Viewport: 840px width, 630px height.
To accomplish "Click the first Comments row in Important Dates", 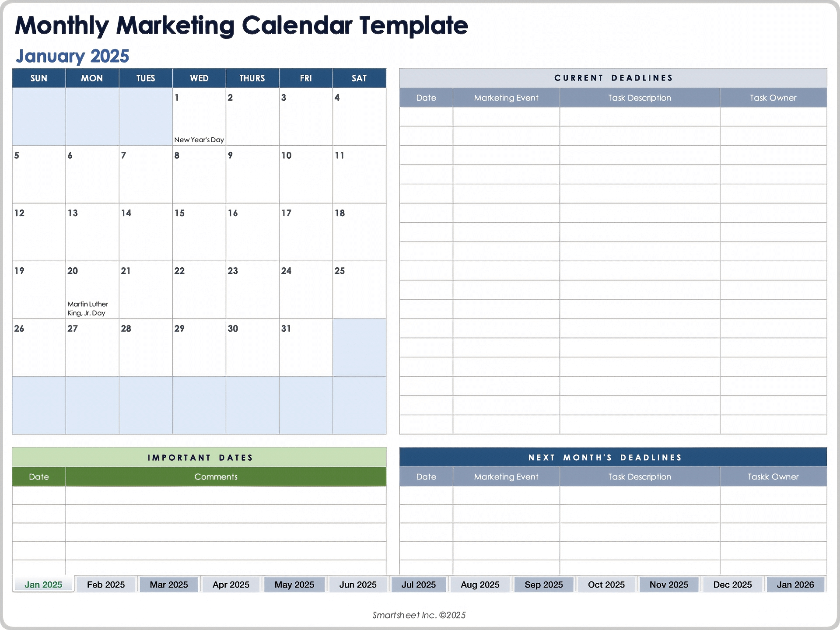I will click(x=226, y=495).
